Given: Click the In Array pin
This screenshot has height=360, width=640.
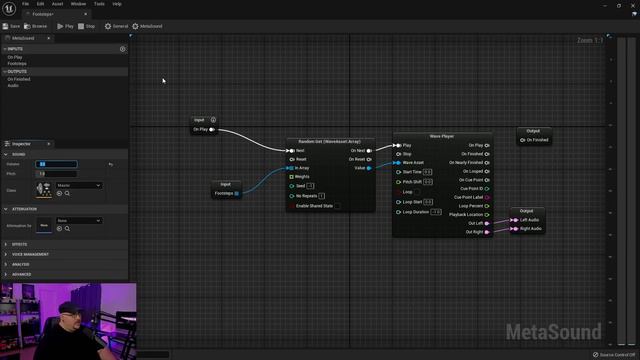Looking at the screenshot, I should pyautogui.click(x=291, y=168).
